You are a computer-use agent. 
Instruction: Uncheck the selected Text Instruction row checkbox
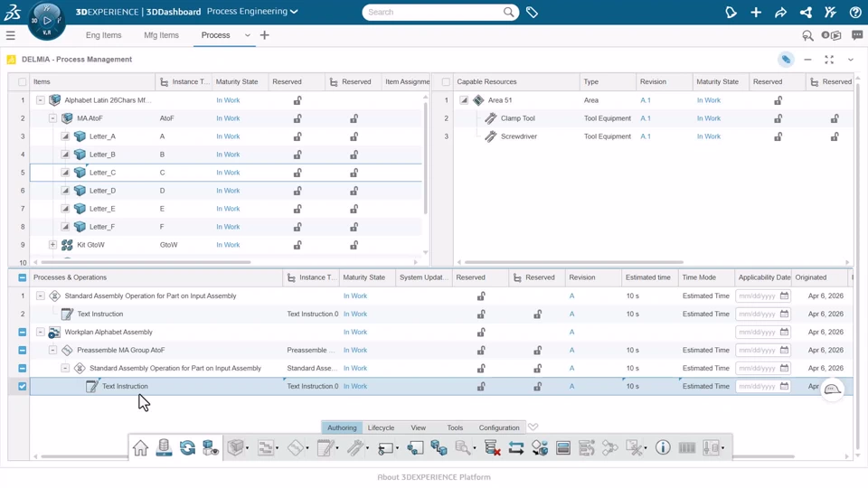(22, 386)
